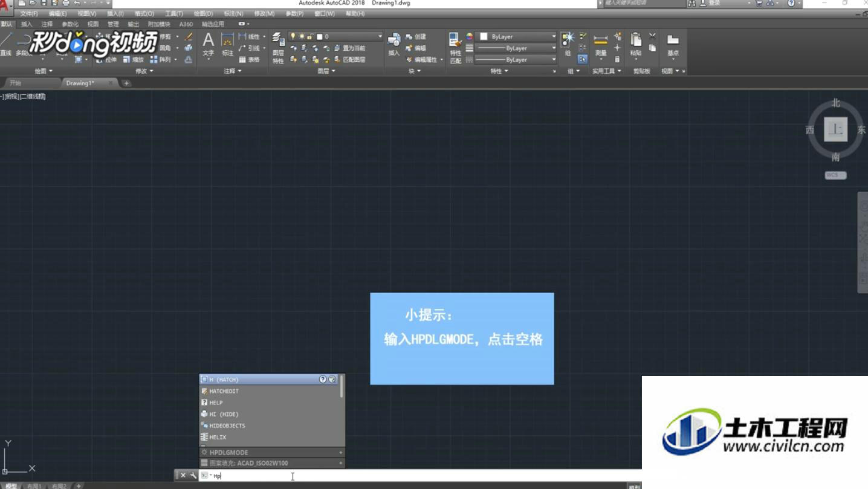Image resolution: width=868 pixels, height=489 pixels.
Task: Select HATCHEDIT command suggestion
Action: (270, 391)
